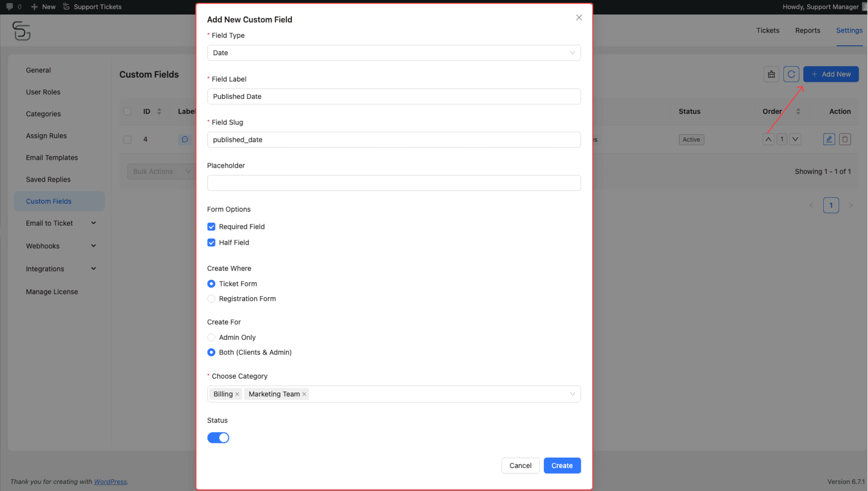This screenshot has height=491, width=868.
Task: Delete custom field row 4
Action: (x=845, y=140)
